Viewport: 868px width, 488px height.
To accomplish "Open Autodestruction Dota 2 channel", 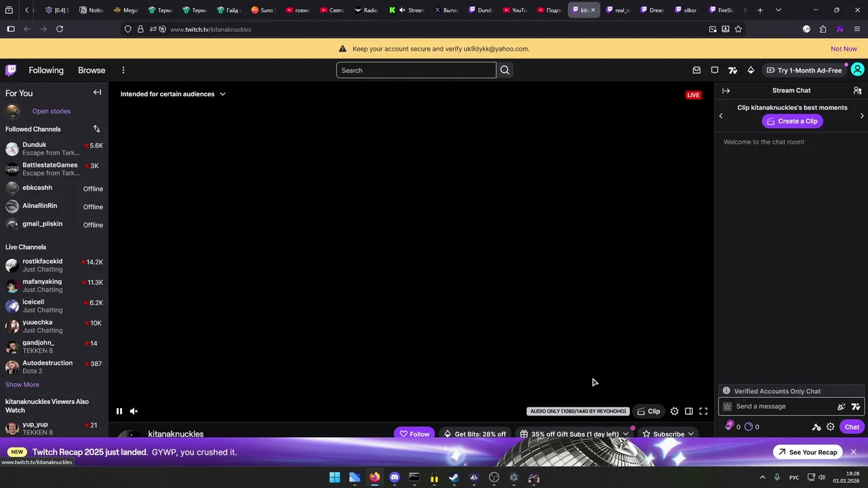I will tap(54, 367).
